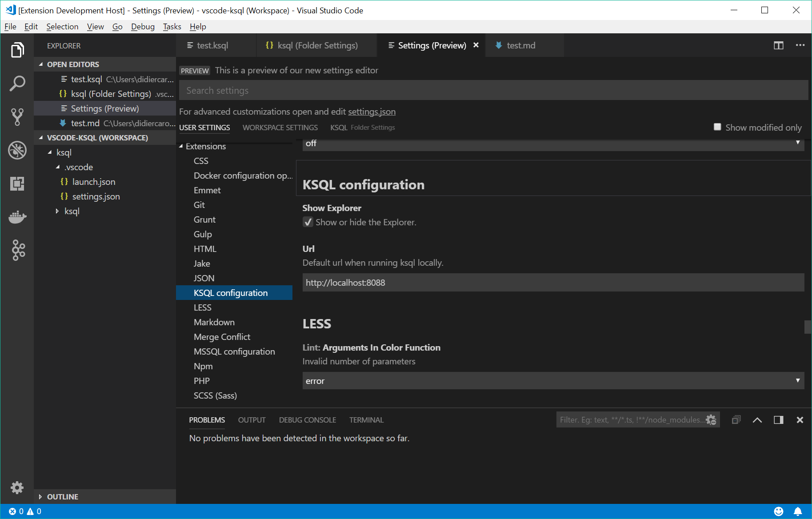Open the Tasks menu
Viewport: 812px width, 519px height.
point(172,27)
